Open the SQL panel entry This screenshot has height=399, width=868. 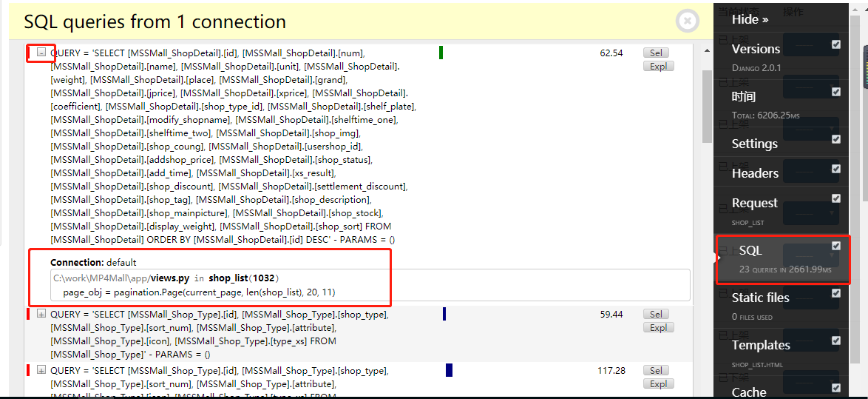(750, 250)
